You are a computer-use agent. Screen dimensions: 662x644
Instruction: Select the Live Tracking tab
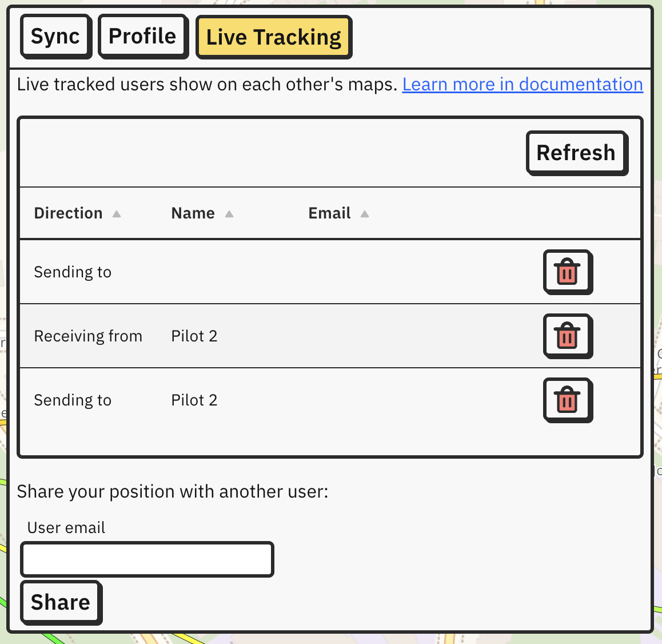[x=274, y=37]
